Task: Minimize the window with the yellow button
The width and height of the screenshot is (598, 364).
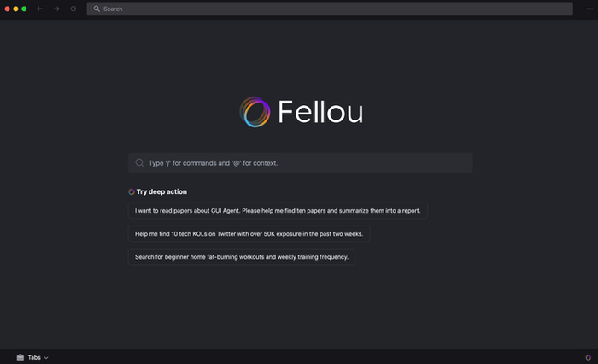Action: (x=15, y=9)
